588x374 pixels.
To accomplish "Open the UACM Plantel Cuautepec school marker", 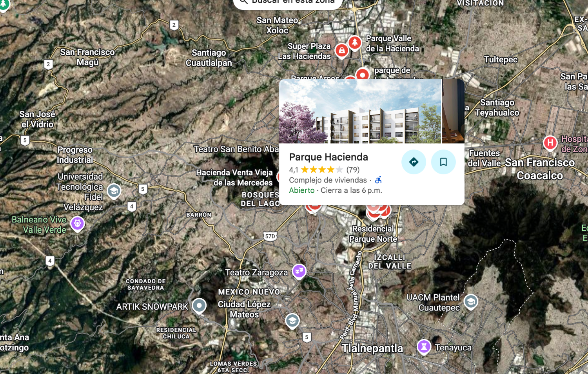I will pyautogui.click(x=471, y=302).
